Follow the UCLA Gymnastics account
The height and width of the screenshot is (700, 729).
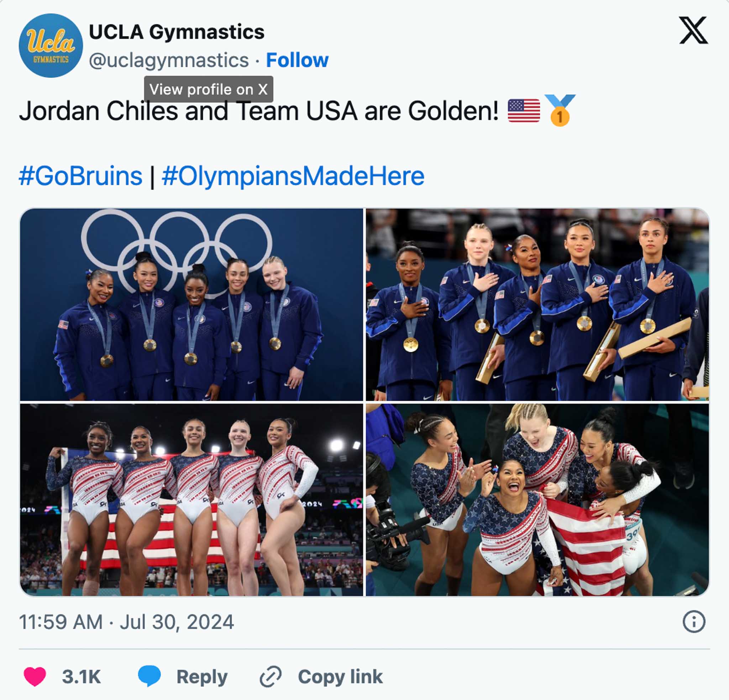(297, 60)
